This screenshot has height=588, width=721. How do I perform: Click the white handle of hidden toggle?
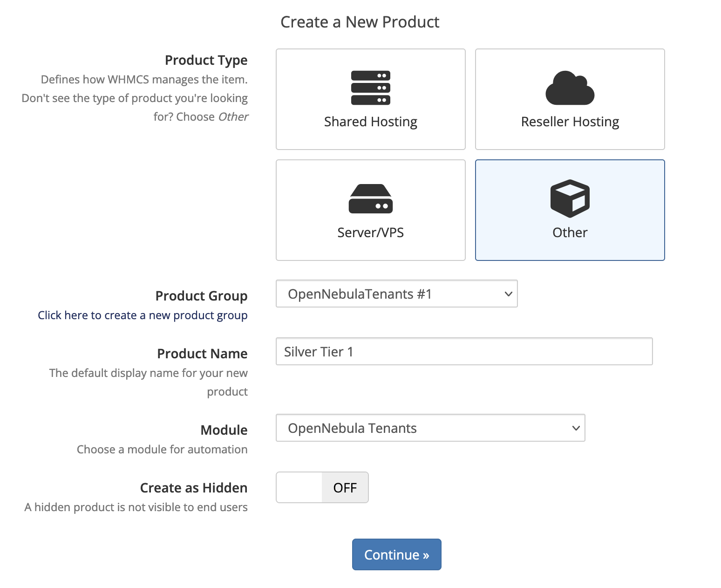point(299,487)
